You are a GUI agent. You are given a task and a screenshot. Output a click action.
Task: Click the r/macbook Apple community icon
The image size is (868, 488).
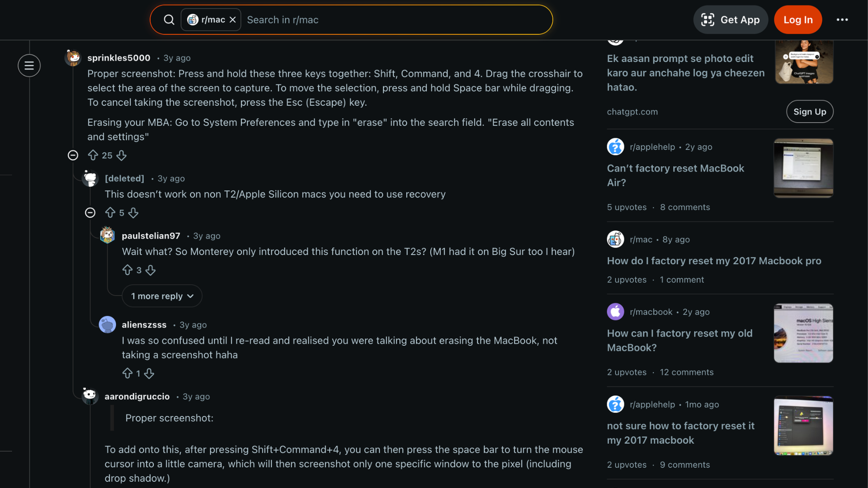[x=615, y=311]
